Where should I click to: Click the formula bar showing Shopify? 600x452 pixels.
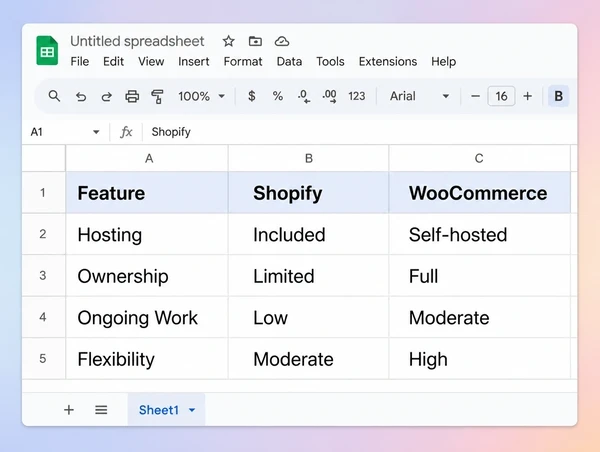(360, 132)
